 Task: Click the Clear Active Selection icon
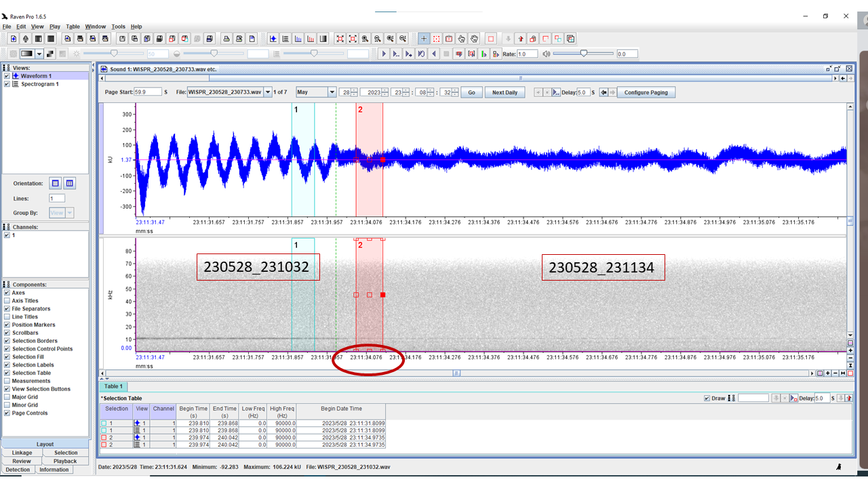491,39
